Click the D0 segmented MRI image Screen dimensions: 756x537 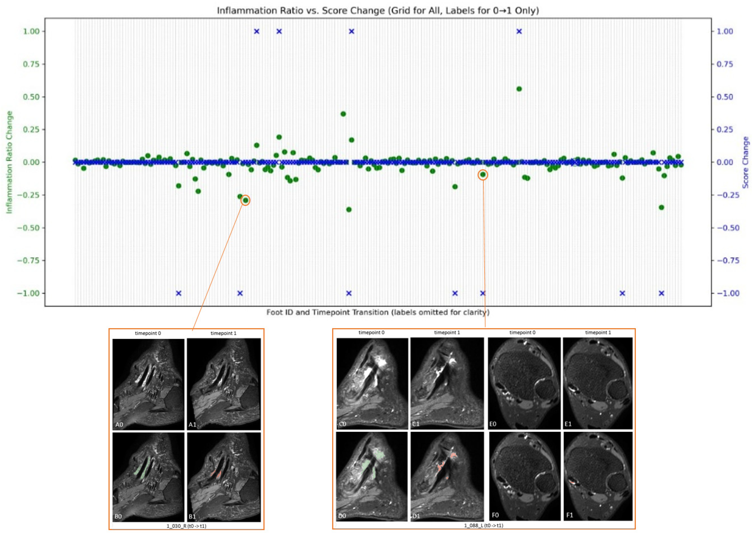[x=372, y=477]
